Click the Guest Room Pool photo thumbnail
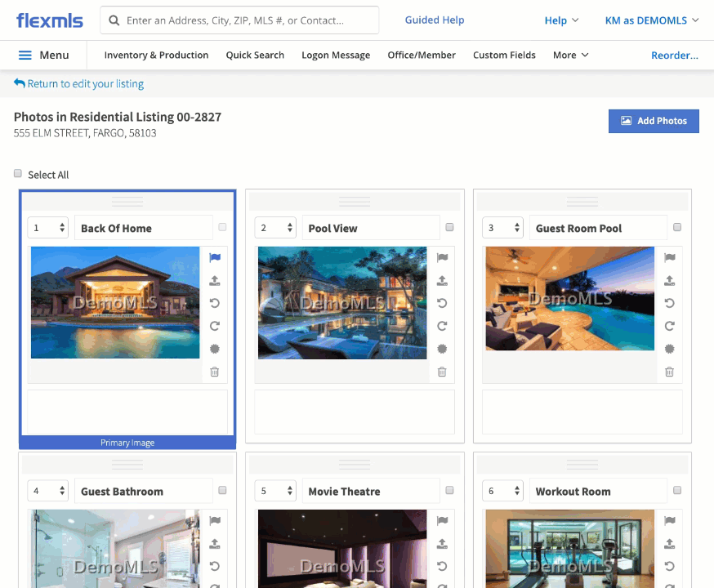The image size is (714, 588). 569,299
